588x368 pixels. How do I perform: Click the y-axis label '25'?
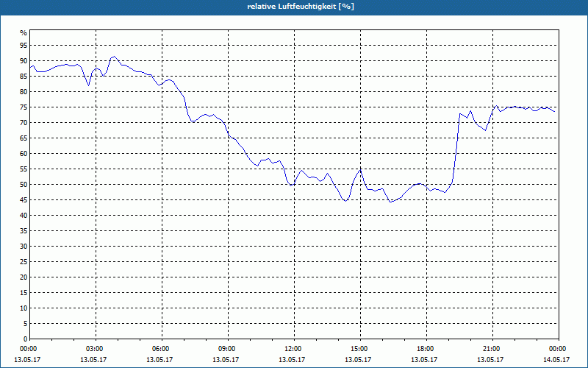click(24, 262)
